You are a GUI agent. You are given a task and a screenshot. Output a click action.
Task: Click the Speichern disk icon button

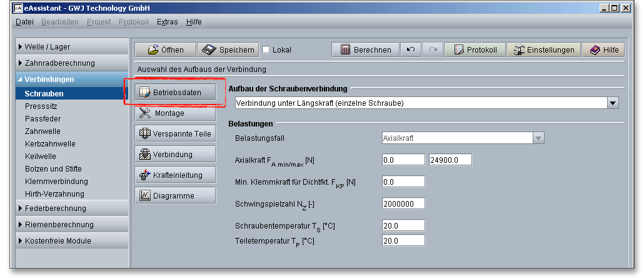228,50
